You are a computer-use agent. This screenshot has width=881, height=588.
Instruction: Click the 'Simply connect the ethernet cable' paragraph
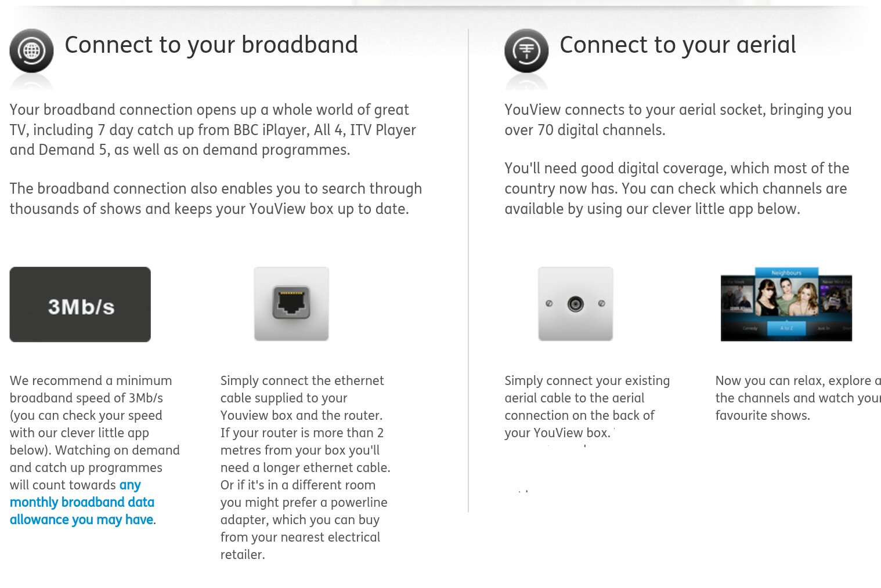(x=305, y=467)
